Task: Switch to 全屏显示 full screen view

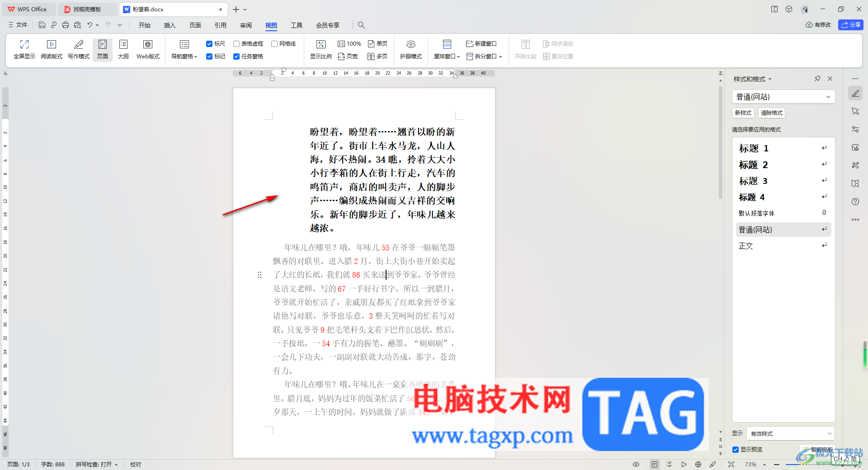Action: (x=24, y=50)
